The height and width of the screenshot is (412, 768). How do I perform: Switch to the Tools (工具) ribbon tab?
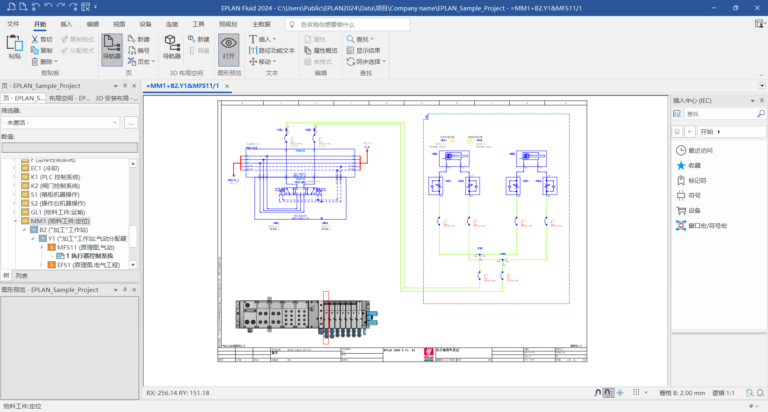pyautogui.click(x=198, y=24)
